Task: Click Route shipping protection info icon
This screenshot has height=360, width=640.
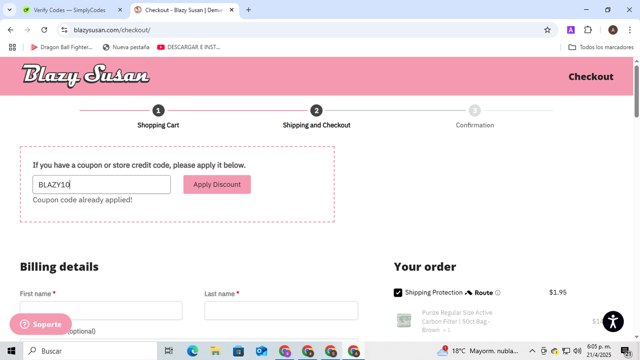Action: click(x=498, y=293)
